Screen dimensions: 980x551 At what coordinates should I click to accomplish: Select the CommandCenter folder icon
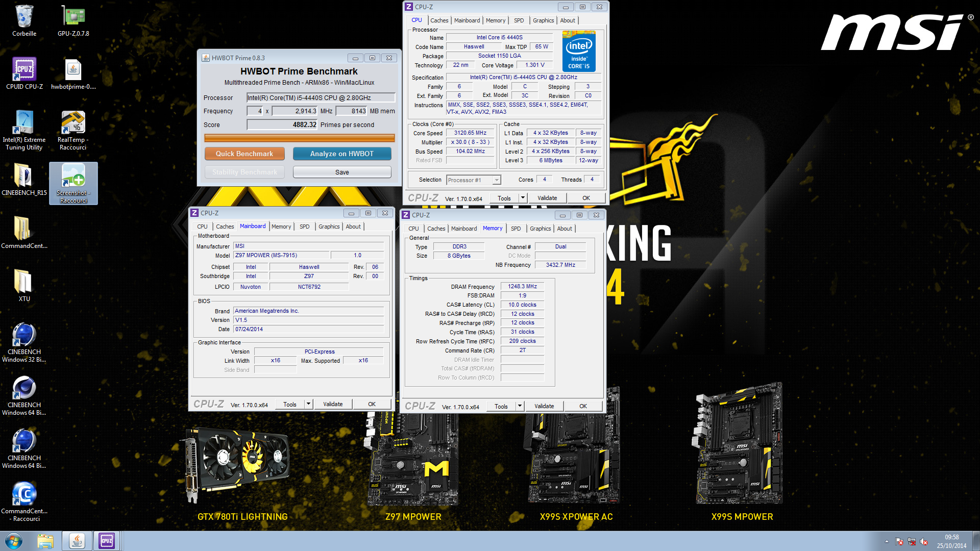pyautogui.click(x=24, y=233)
